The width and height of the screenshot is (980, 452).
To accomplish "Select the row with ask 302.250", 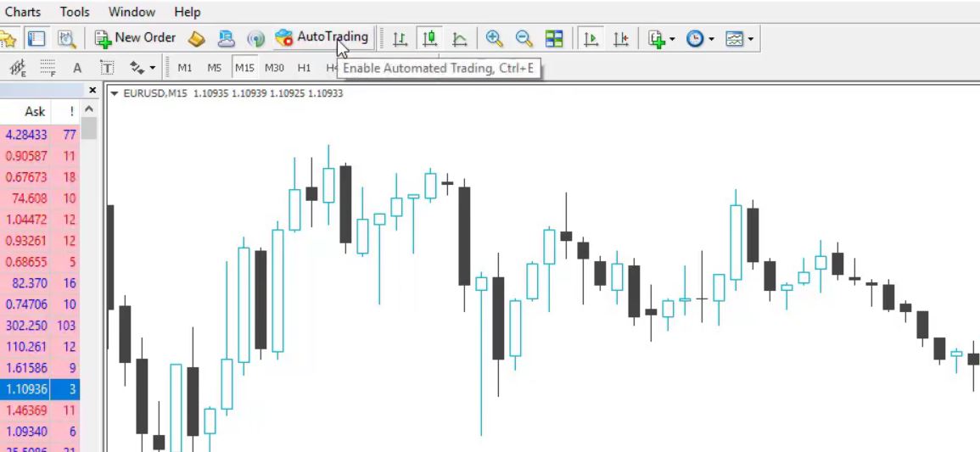I will pyautogui.click(x=40, y=326).
